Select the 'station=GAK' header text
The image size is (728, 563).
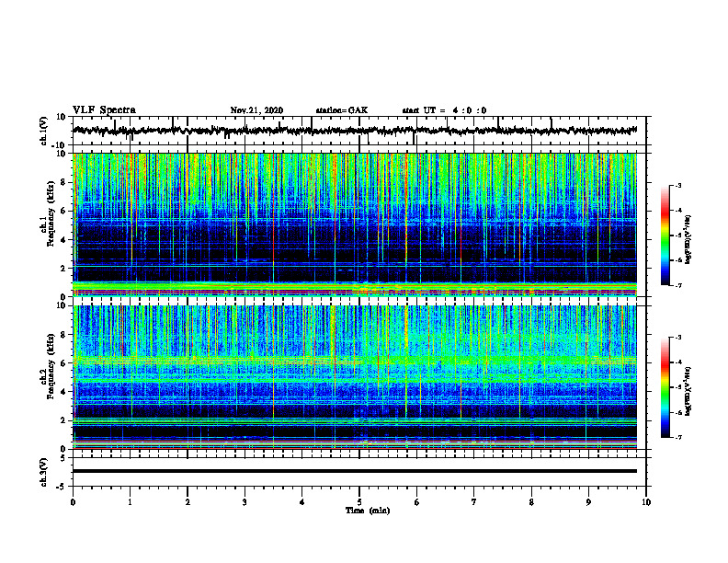coord(342,110)
